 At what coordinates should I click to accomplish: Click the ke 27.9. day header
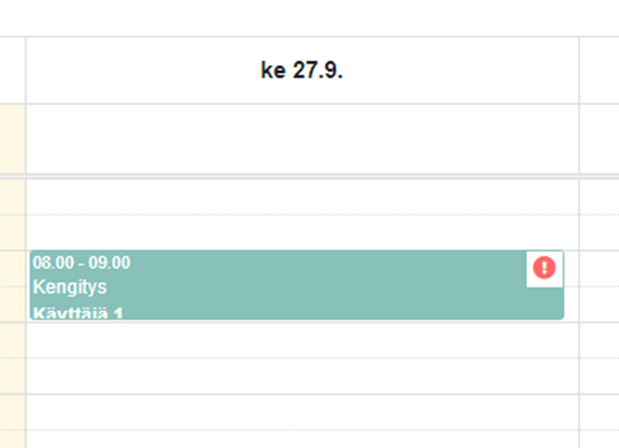[302, 70]
